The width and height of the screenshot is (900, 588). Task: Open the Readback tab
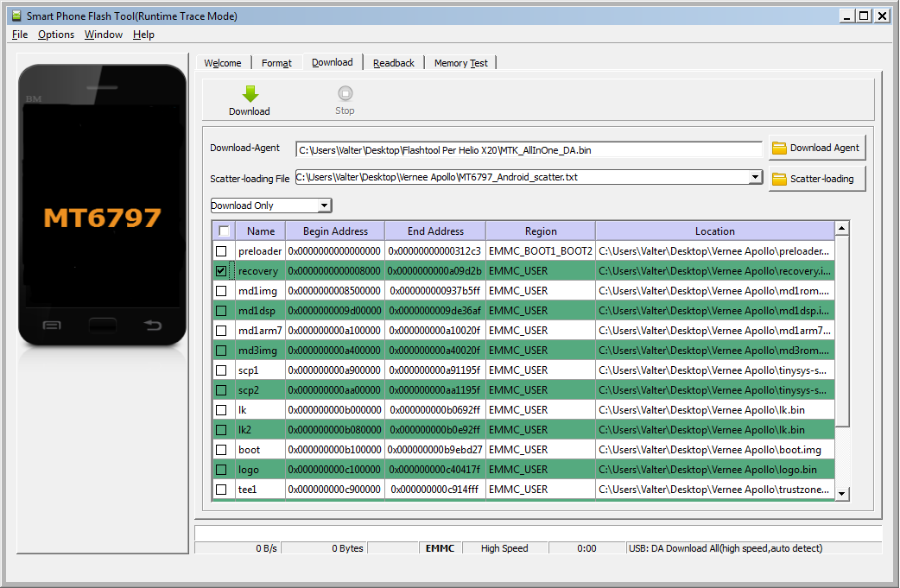(394, 62)
